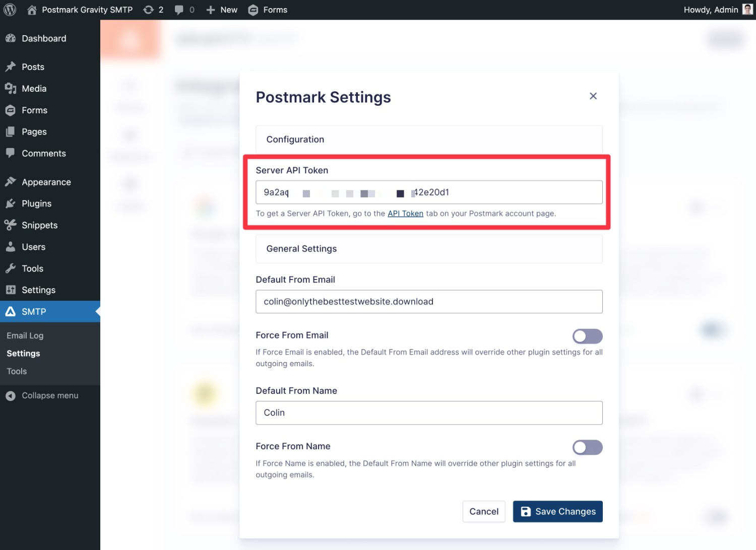Click the Configuration section header
756x550 pixels.
coord(429,140)
